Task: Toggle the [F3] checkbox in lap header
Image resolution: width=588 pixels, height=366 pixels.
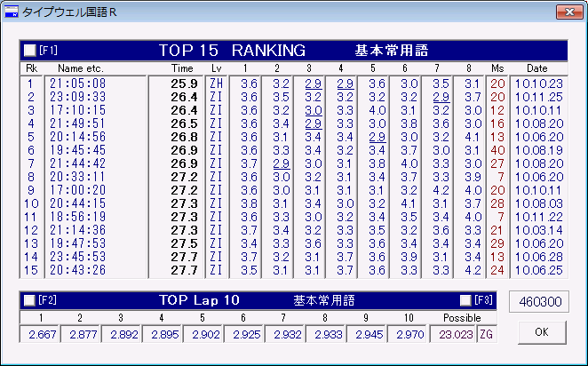Action: tap(465, 300)
